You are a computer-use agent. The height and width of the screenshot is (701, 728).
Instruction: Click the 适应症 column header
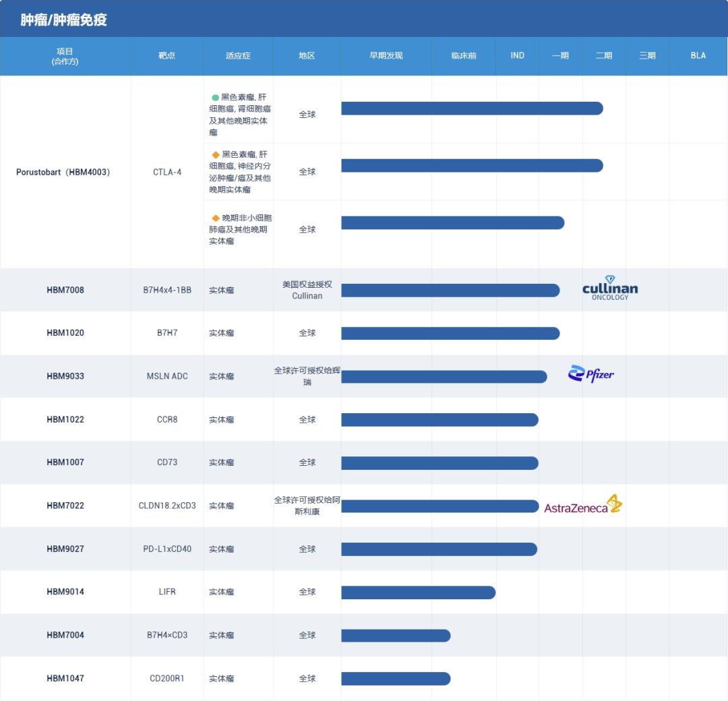coord(238,56)
